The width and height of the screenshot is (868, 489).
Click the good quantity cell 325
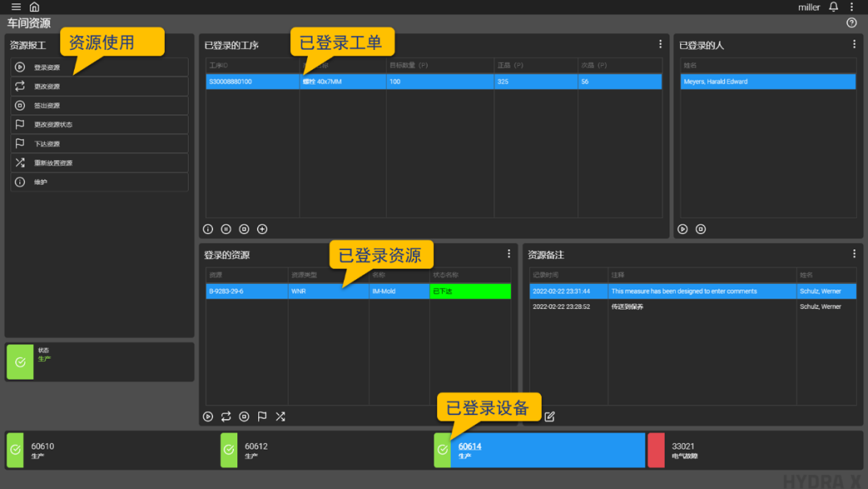coord(536,81)
